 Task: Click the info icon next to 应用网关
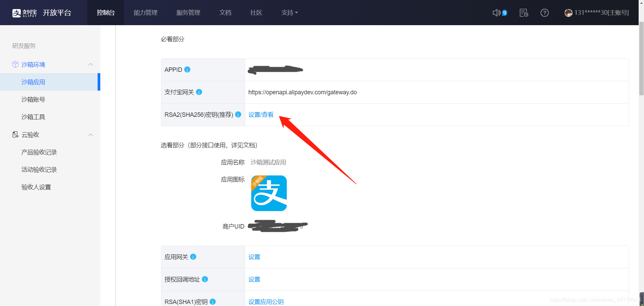click(x=193, y=257)
